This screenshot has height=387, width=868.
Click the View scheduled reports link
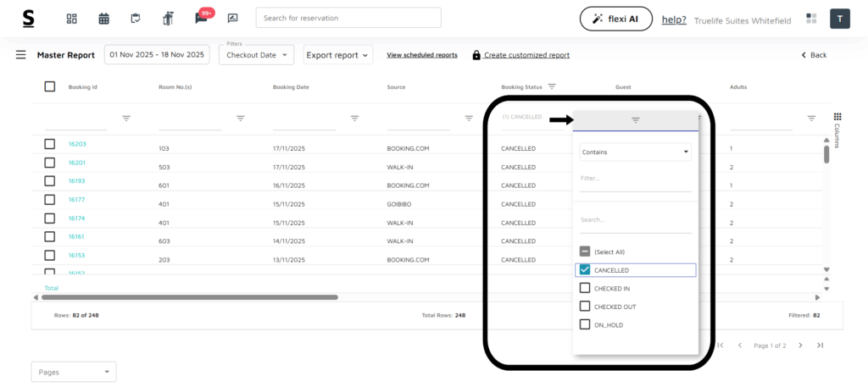click(421, 55)
